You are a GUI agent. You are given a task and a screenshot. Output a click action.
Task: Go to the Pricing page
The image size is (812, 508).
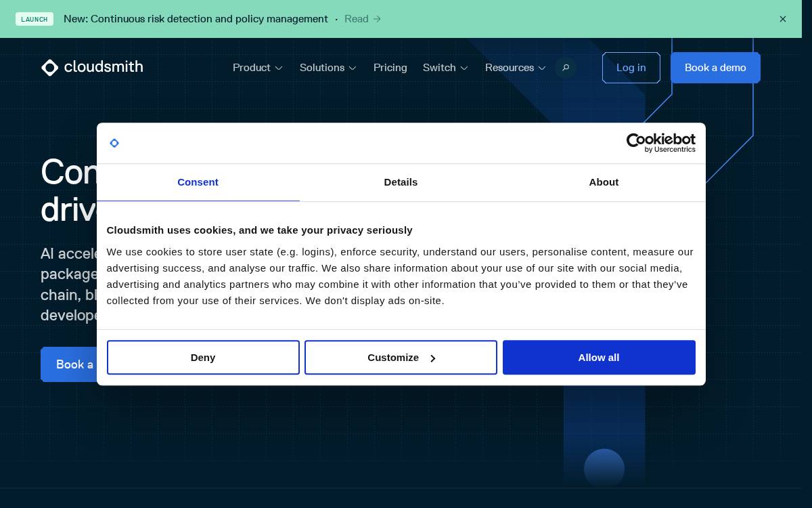point(390,68)
